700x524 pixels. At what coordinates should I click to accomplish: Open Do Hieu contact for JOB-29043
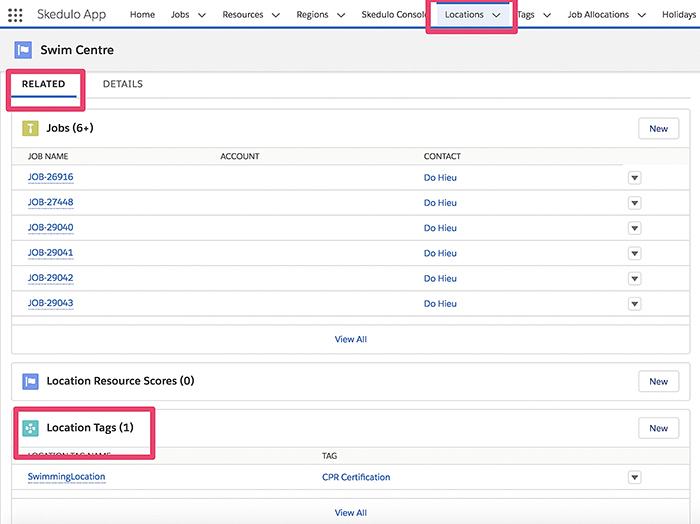click(440, 304)
